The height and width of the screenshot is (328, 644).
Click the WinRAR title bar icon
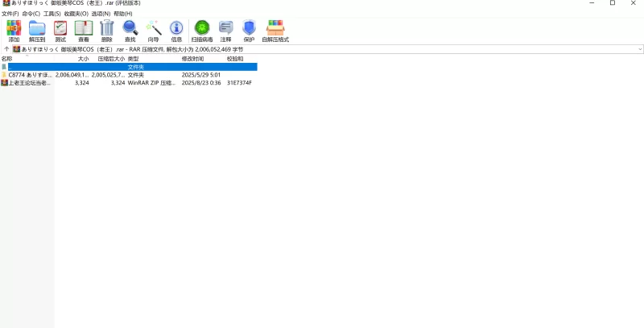point(6,3)
